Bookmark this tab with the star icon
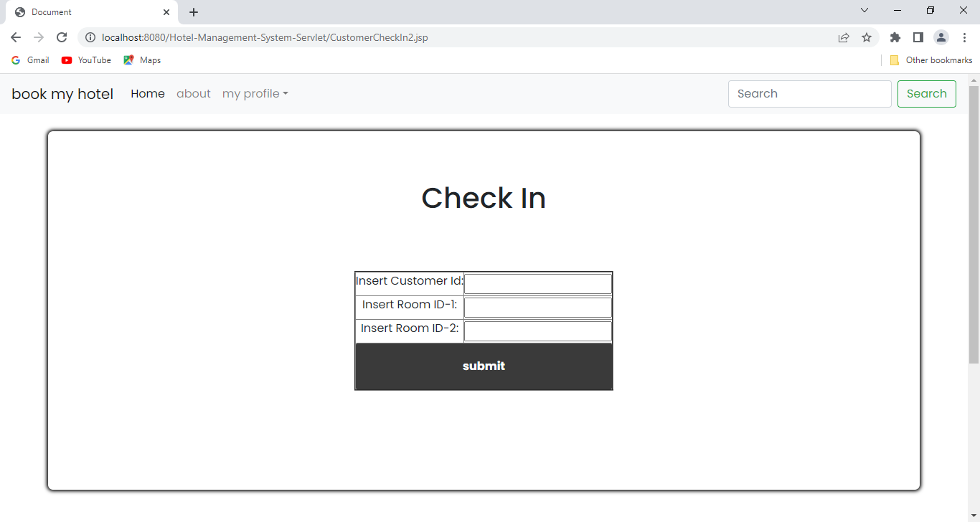Image resolution: width=980 pixels, height=522 pixels. (x=867, y=37)
